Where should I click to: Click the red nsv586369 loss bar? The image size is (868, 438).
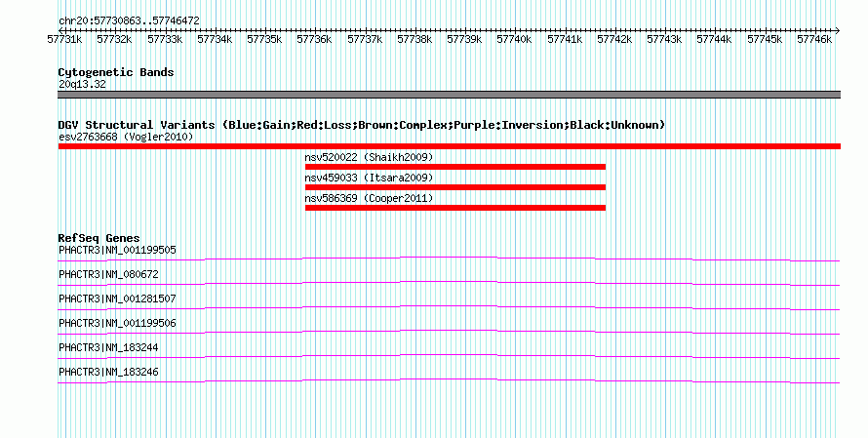(x=455, y=208)
